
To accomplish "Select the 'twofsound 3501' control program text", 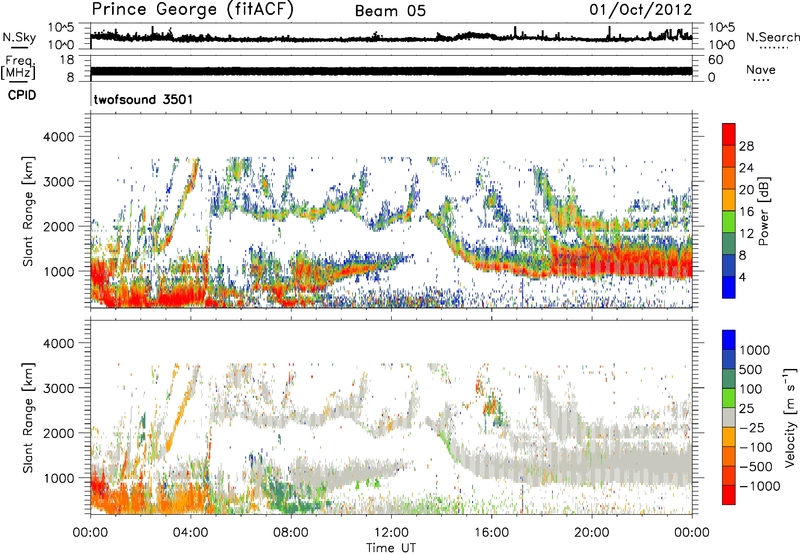I will (x=143, y=99).
